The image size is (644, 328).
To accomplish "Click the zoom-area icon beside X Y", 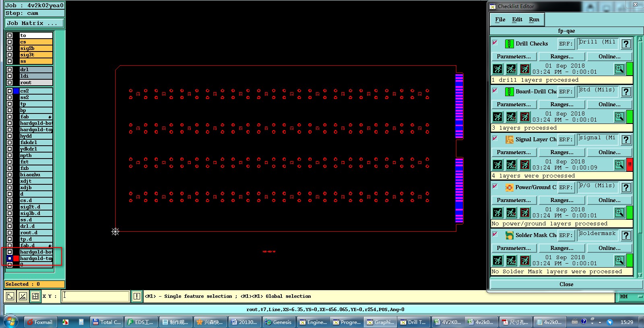I will tap(10, 296).
